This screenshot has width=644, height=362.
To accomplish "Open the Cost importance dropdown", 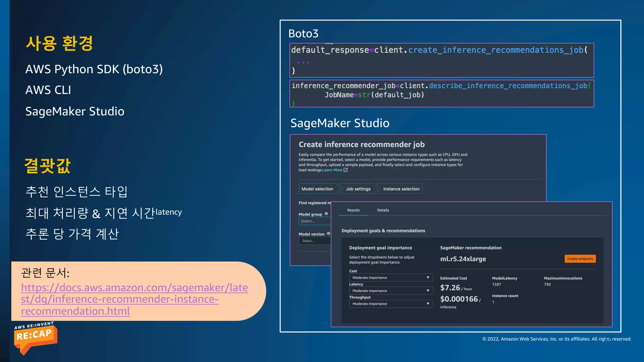I will 391,277.
